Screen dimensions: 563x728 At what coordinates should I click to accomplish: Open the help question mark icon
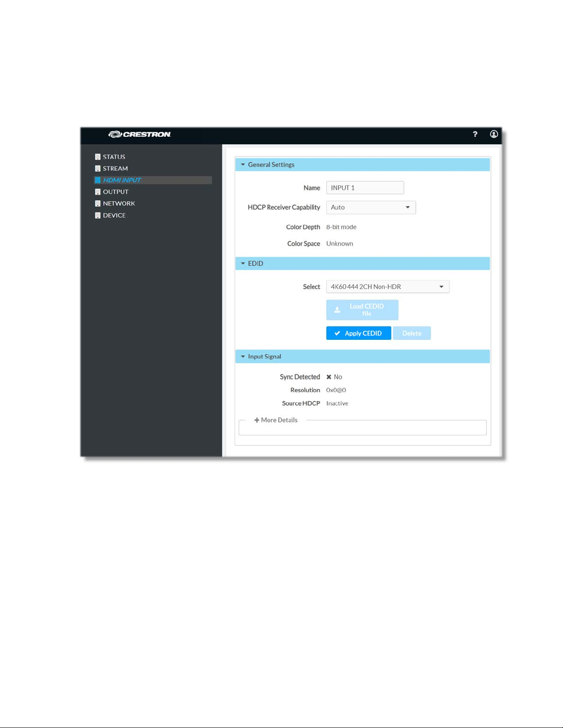point(475,134)
